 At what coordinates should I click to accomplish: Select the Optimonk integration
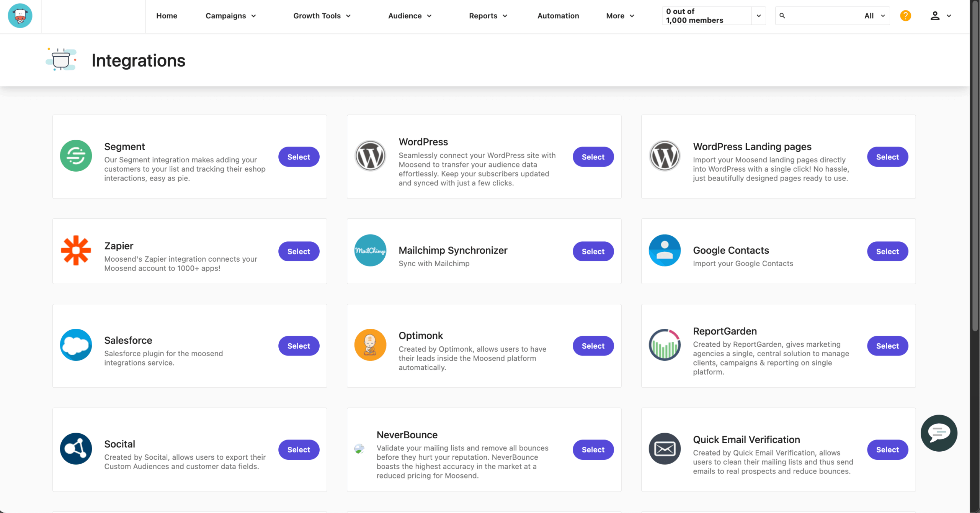click(593, 346)
